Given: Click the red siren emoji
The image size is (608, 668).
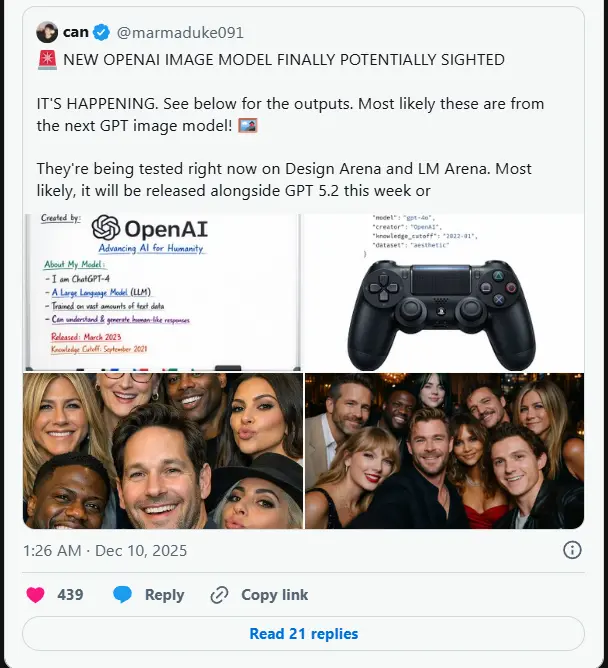Looking at the screenshot, I should pyautogui.click(x=47, y=60).
